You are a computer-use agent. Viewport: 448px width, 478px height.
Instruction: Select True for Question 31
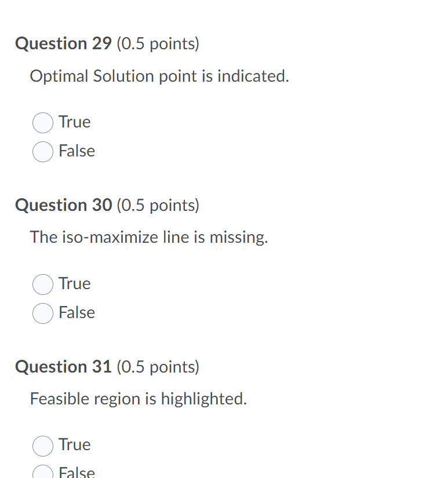click(42, 445)
